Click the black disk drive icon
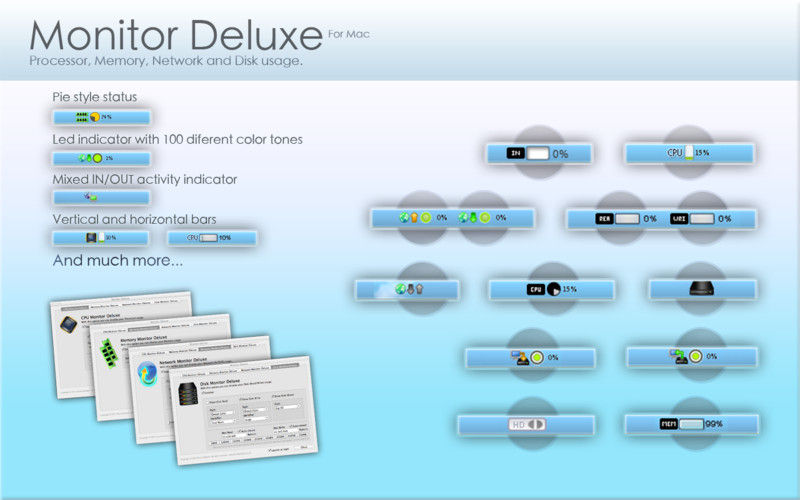The width and height of the screenshot is (800, 500). pyautogui.click(x=702, y=289)
